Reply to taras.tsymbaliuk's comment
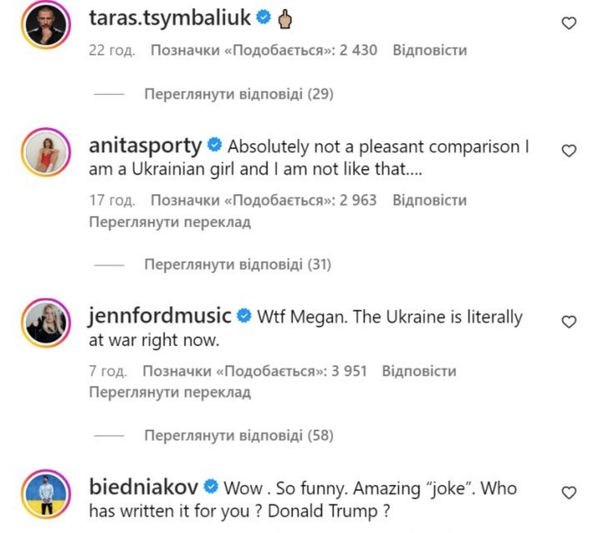This screenshot has width=600, height=533. click(430, 49)
